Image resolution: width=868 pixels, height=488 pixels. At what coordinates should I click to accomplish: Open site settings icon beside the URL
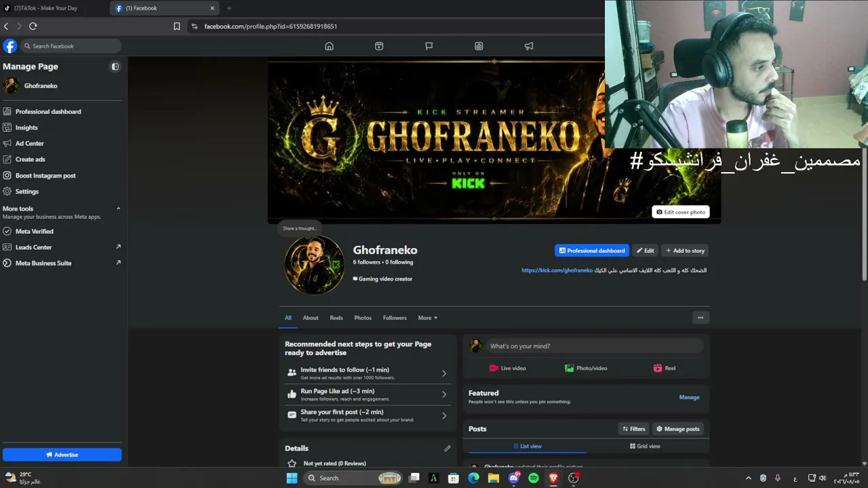[x=194, y=26]
